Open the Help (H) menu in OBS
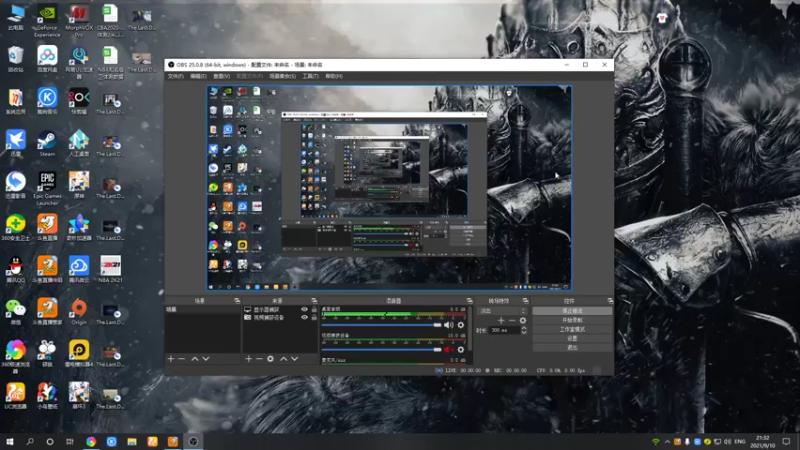The width and height of the screenshot is (800, 450). (334, 76)
